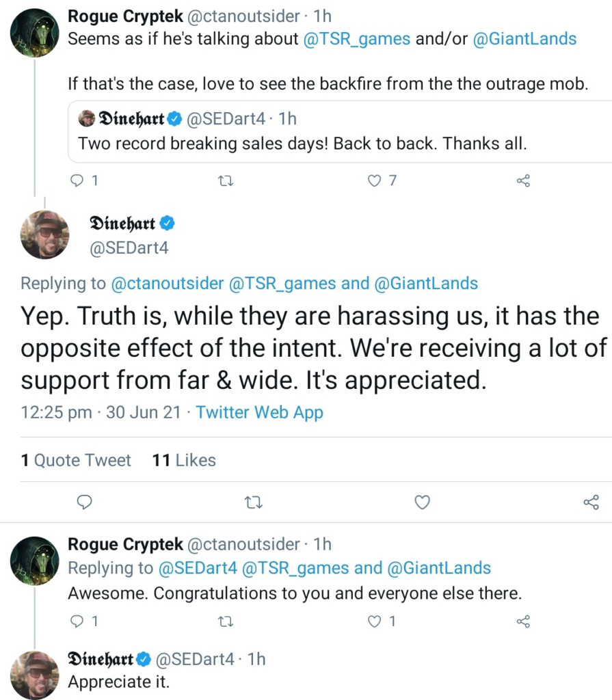Click the Twitter Web App source link
Viewport: 612px width, 700px height.
(259, 412)
